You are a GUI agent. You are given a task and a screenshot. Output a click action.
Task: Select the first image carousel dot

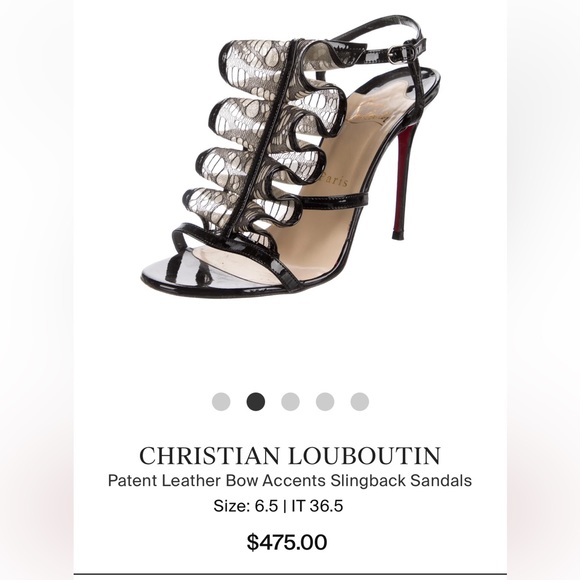[x=221, y=401]
